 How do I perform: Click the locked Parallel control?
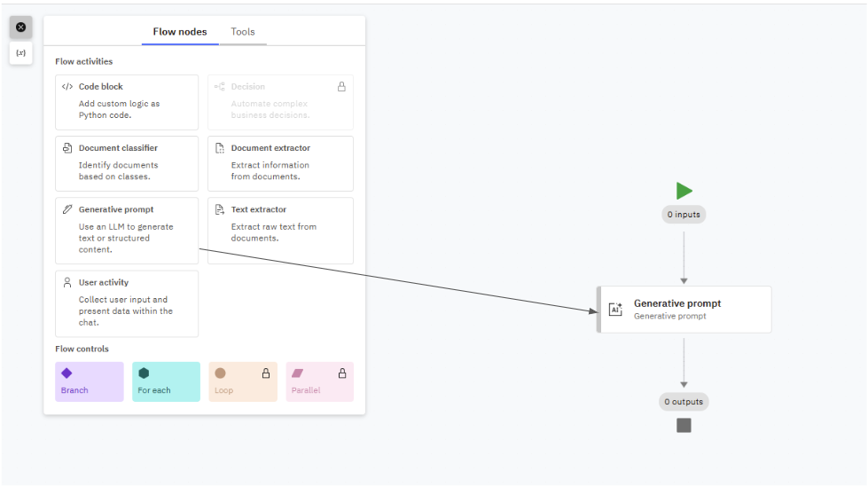319,381
